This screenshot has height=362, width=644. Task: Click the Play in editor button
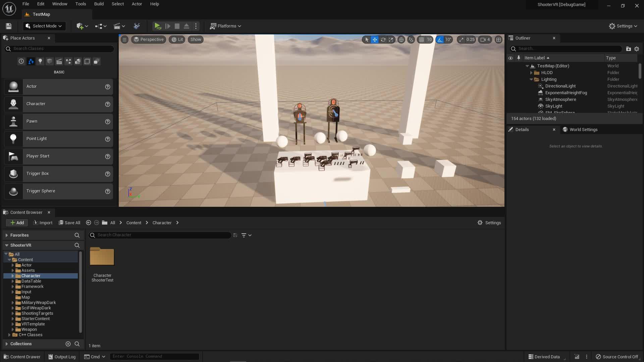157,26
